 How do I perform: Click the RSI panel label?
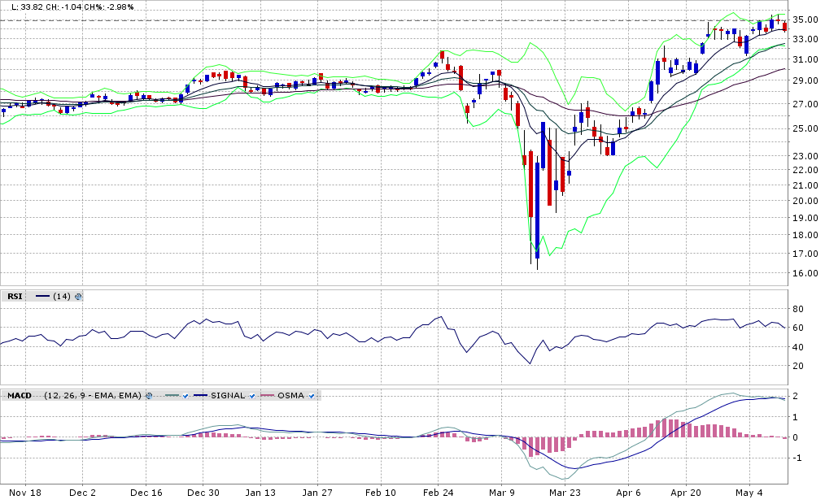coord(15,297)
